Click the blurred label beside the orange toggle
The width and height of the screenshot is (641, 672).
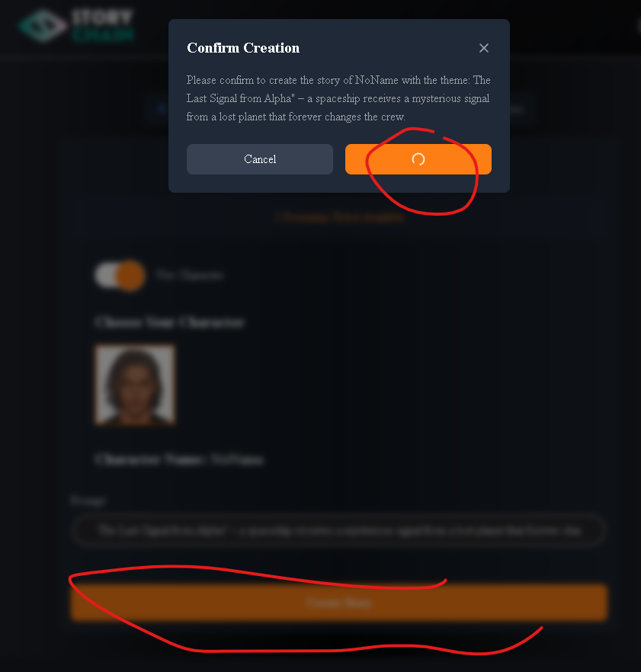click(x=189, y=275)
